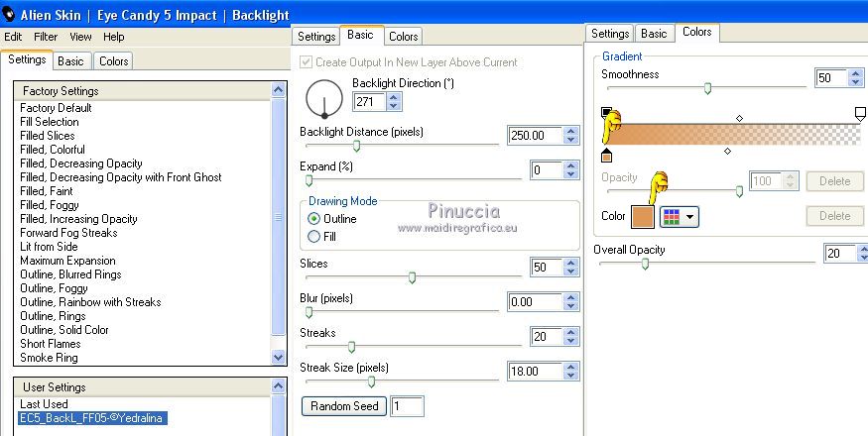Adjust Backlight Direction stepper arrows
Screen dimensions: 868x436
pyautogui.click(x=394, y=102)
